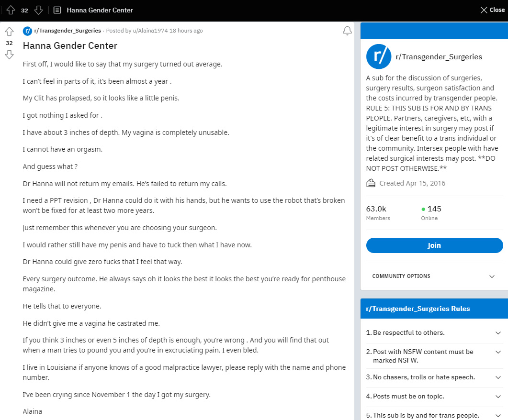
Task: Expand rule 1 Be respectful to others
Action: click(434, 332)
